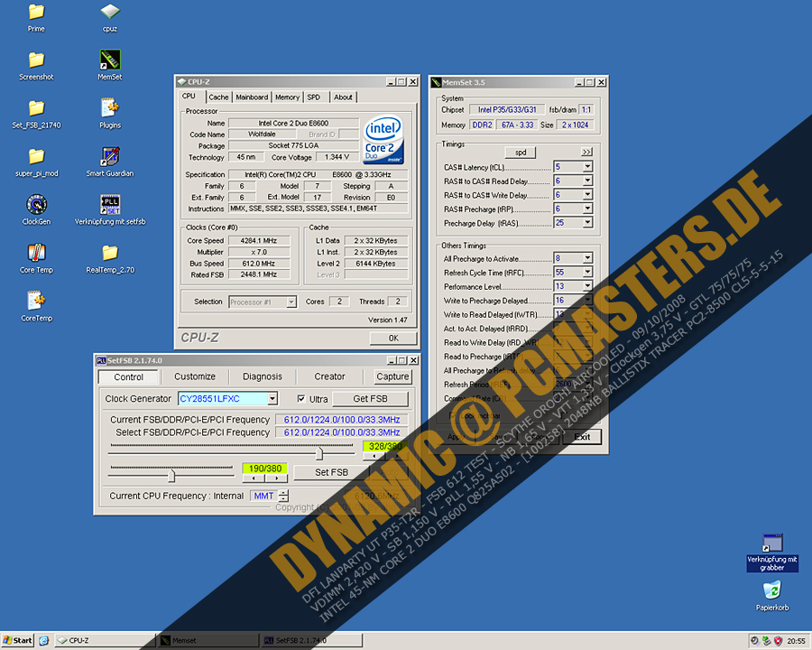Open the SetFSB Creator tab
Viewport: 812px width, 650px height.
click(x=329, y=376)
